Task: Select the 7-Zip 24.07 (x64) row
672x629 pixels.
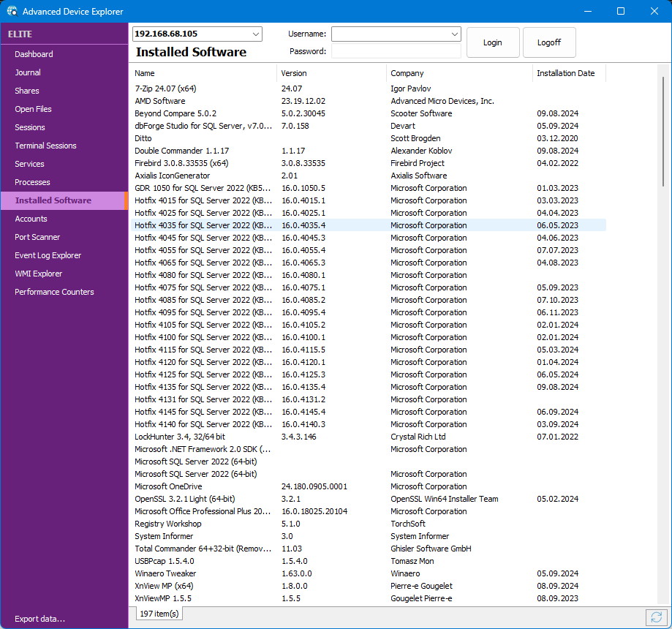Action: click(368, 88)
